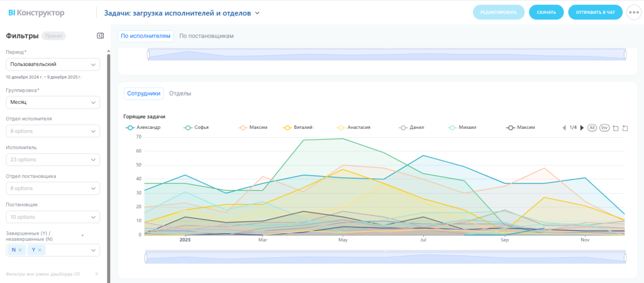Screen dimensions: 644x283
Task: Open the three-dots more options menu
Action: point(633,12)
